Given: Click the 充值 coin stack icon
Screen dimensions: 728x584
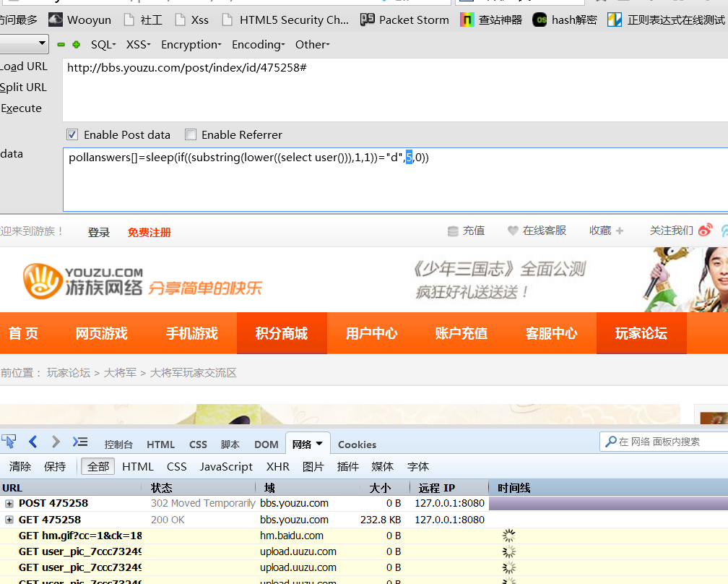Looking at the screenshot, I should click(x=453, y=231).
